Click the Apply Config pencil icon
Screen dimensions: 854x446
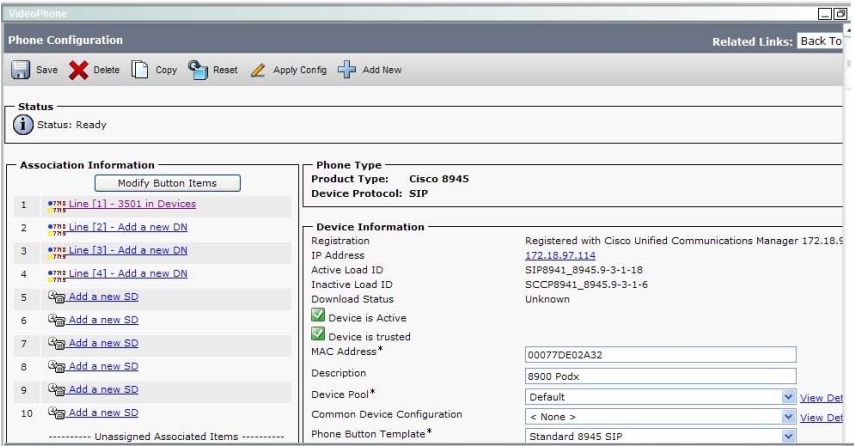pyautogui.click(x=258, y=70)
